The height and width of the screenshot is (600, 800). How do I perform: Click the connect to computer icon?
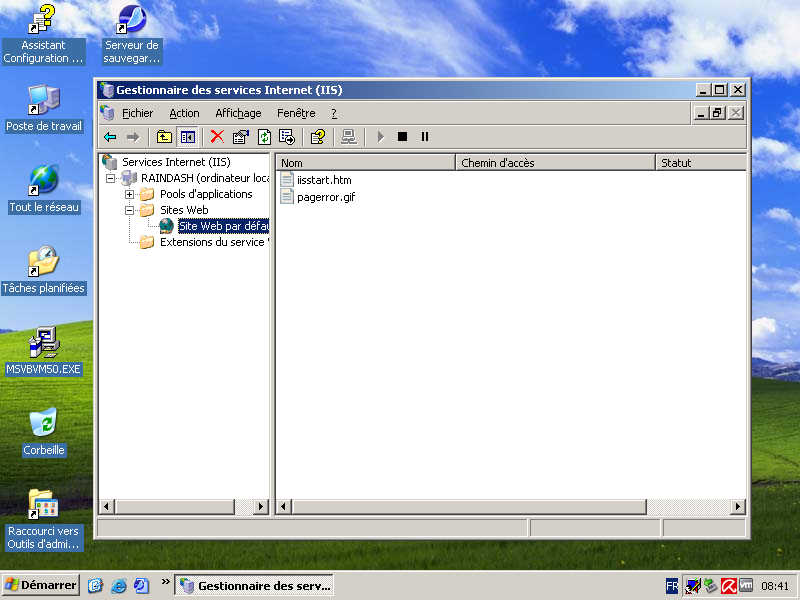click(349, 137)
